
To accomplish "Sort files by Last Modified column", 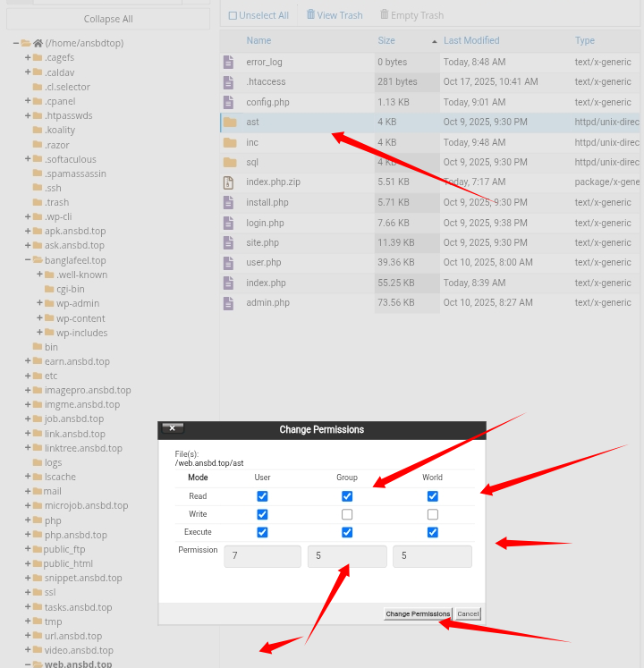I will coord(471,40).
